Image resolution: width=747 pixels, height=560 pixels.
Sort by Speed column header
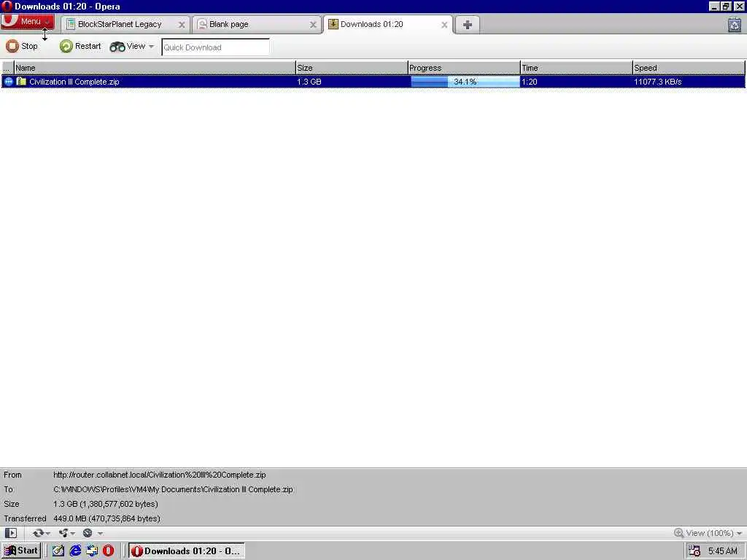[689, 68]
